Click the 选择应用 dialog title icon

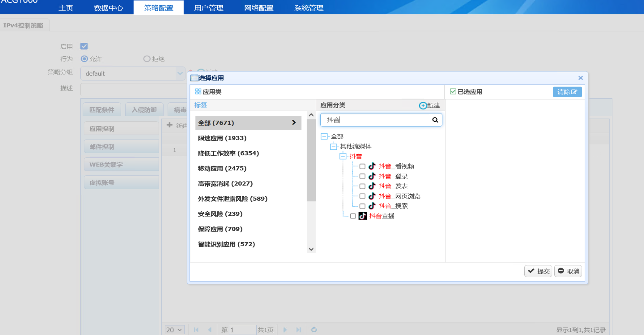coord(194,78)
